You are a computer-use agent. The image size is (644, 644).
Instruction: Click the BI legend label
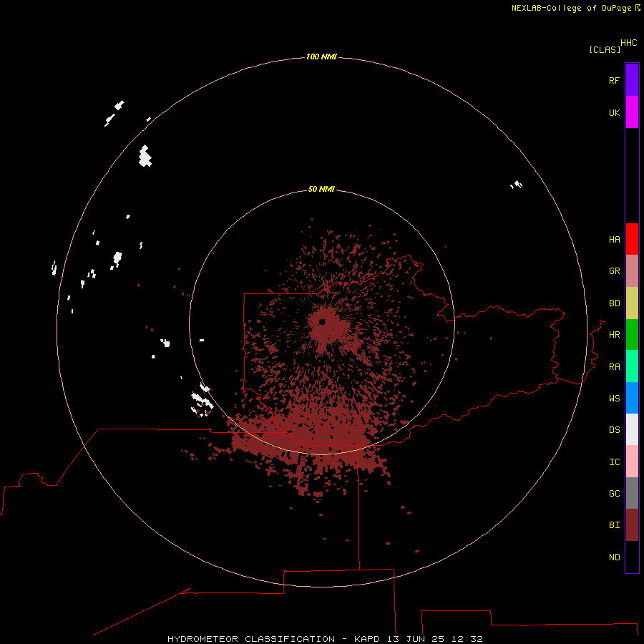coord(614,525)
